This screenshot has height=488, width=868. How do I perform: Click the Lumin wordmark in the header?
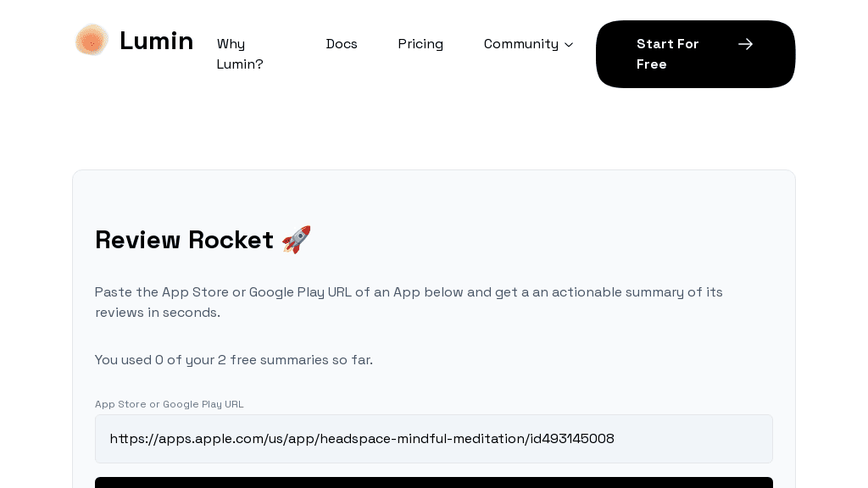point(156,40)
